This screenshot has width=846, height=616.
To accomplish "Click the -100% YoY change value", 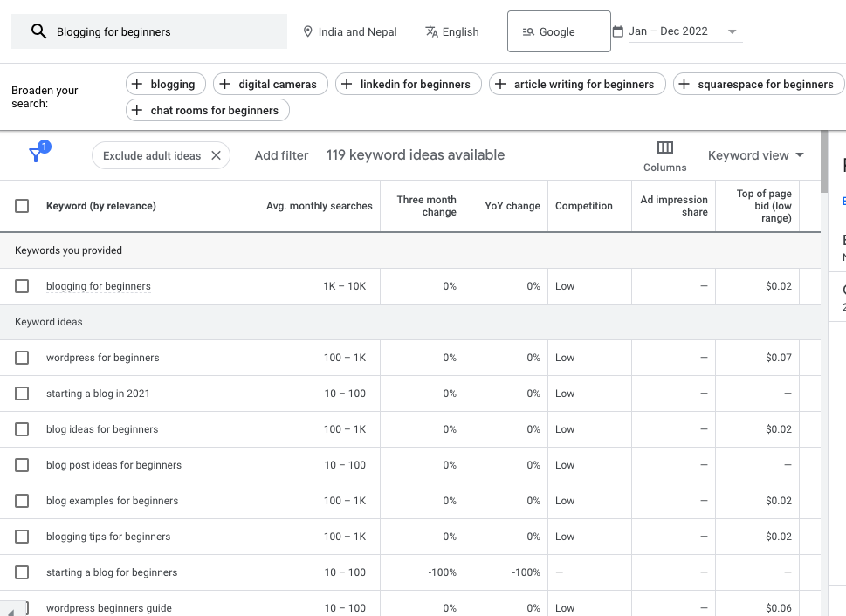I will click(x=526, y=572).
